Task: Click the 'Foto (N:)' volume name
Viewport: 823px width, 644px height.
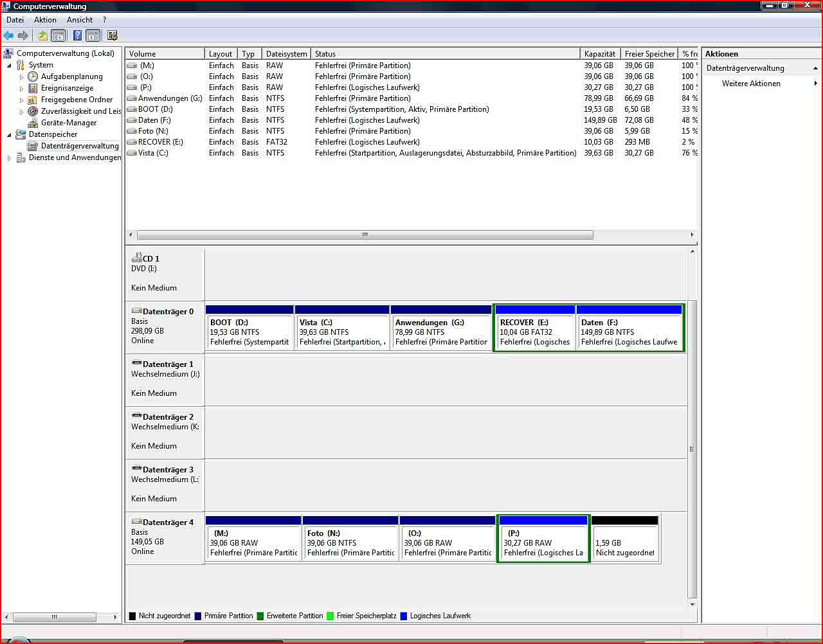Action: [x=153, y=131]
